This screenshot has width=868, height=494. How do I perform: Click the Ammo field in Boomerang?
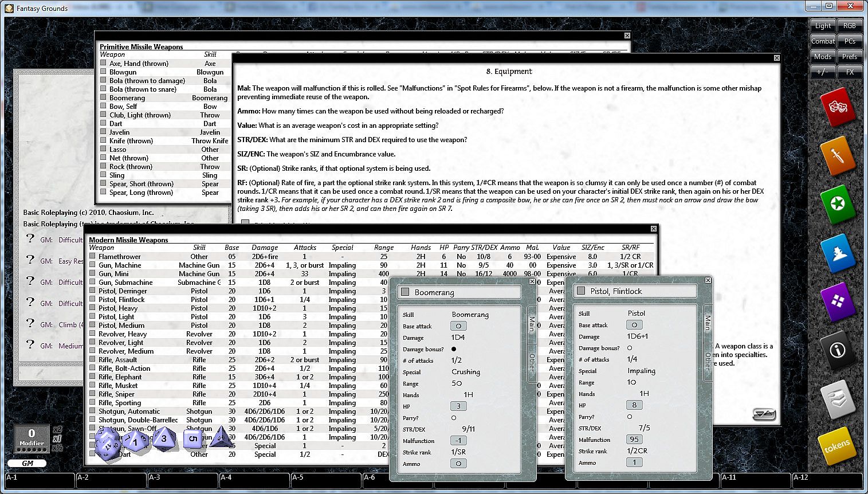pos(458,464)
